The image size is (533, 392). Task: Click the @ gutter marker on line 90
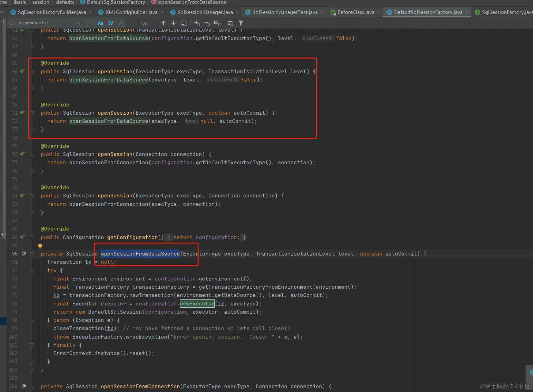click(24, 253)
